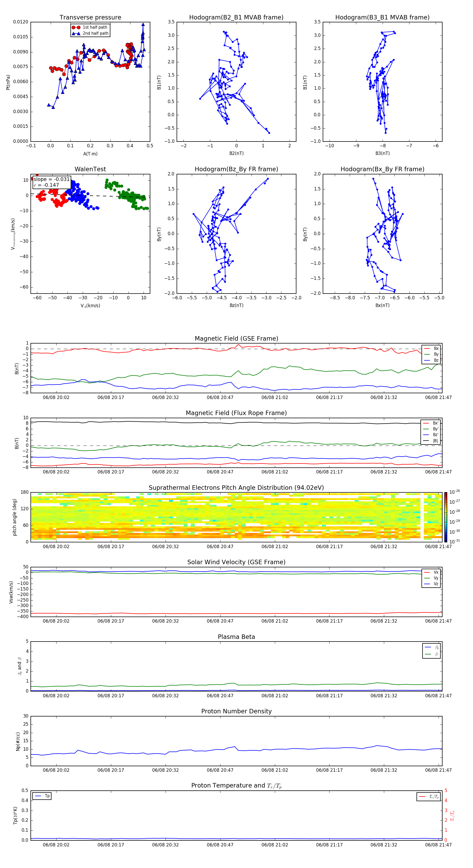The width and height of the screenshot is (473, 868).
Task: Click the '0.0120' tick on pressure plot
Action: coord(20,22)
